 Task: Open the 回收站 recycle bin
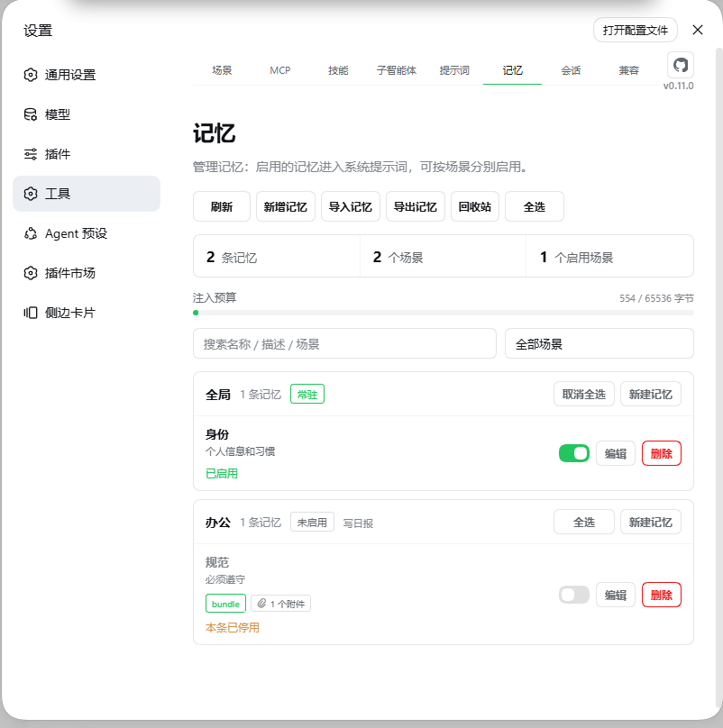pos(475,206)
